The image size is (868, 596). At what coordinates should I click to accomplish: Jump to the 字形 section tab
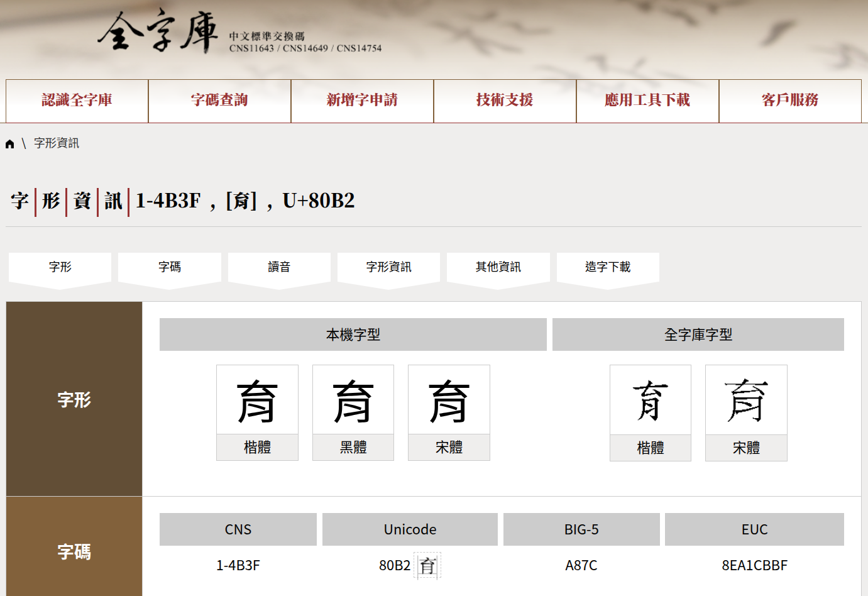[x=60, y=267]
